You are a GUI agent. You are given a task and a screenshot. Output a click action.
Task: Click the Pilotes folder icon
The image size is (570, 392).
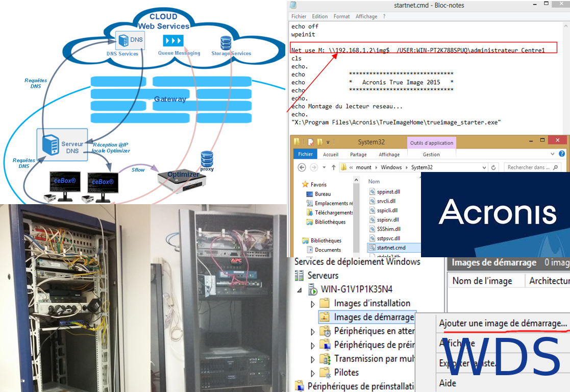click(x=325, y=373)
